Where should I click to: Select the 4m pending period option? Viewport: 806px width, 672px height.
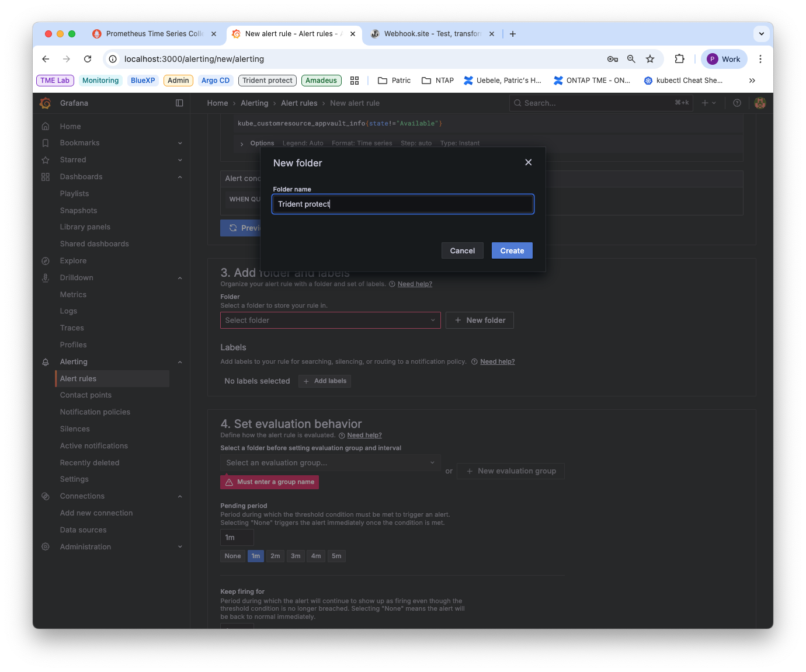click(316, 556)
